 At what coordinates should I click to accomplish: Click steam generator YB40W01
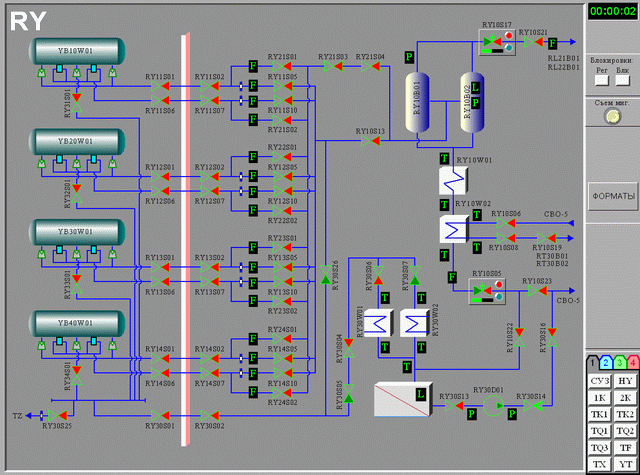click(77, 323)
